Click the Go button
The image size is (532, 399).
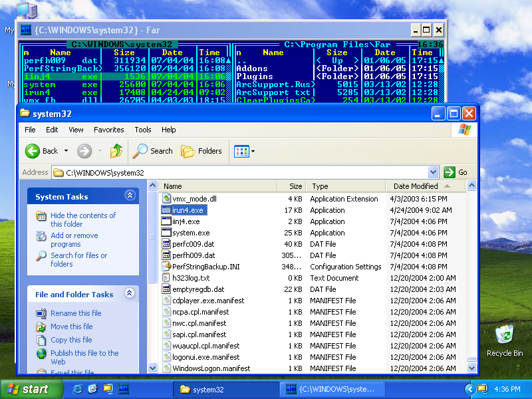coord(456,172)
